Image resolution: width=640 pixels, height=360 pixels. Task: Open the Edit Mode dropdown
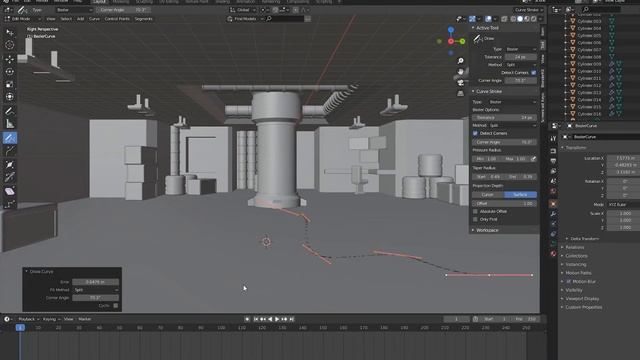point(22,19)
